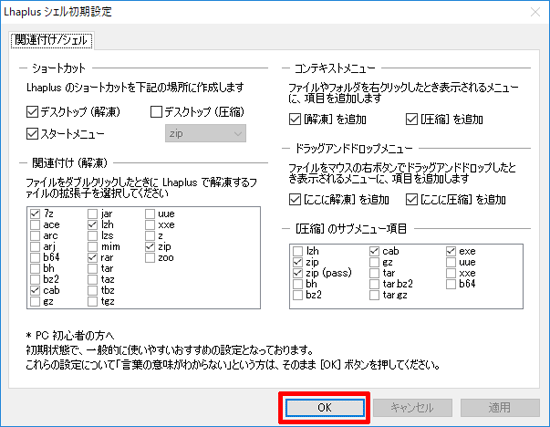
Task: Check z extension checkbox
Action: click(x=150, y=235)
